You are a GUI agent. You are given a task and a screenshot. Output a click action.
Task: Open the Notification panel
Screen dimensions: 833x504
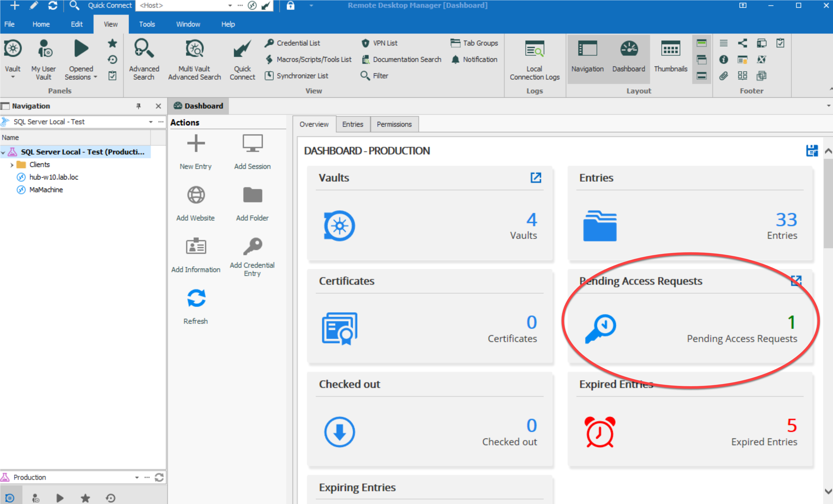point(475,59)
